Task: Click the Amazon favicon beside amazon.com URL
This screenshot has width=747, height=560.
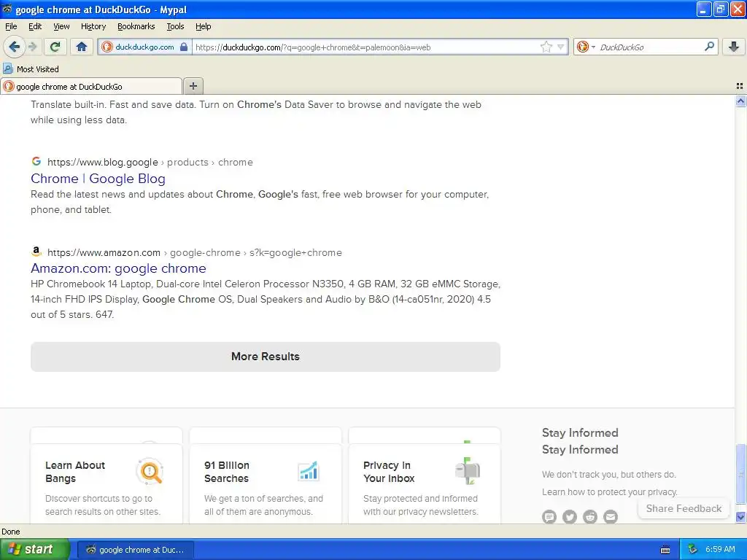Action: coord(36,251)
